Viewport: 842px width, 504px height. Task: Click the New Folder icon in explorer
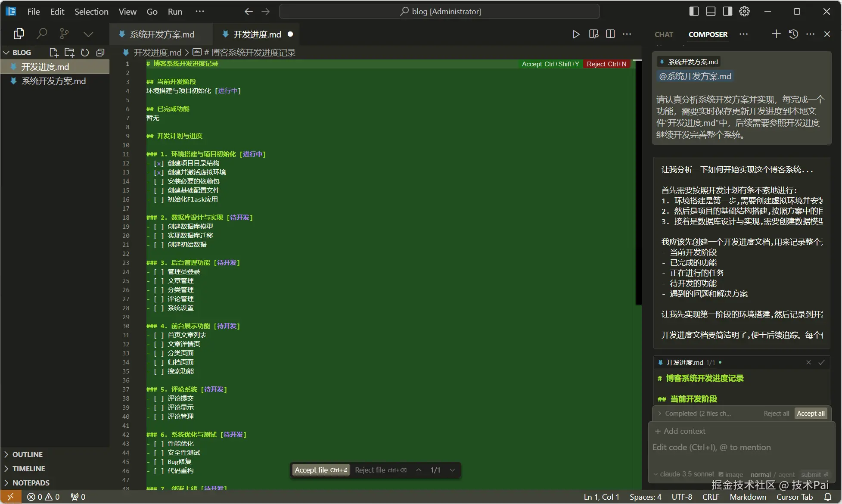(69, 53)
